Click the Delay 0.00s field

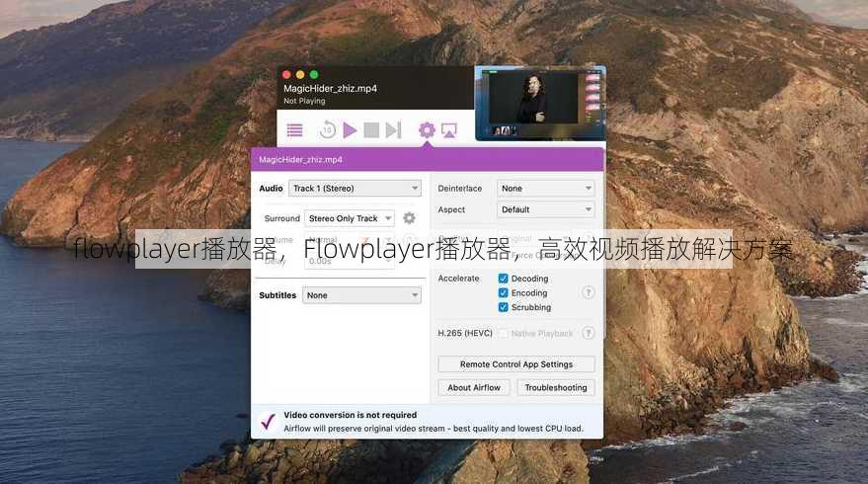(x=350, y=261)
